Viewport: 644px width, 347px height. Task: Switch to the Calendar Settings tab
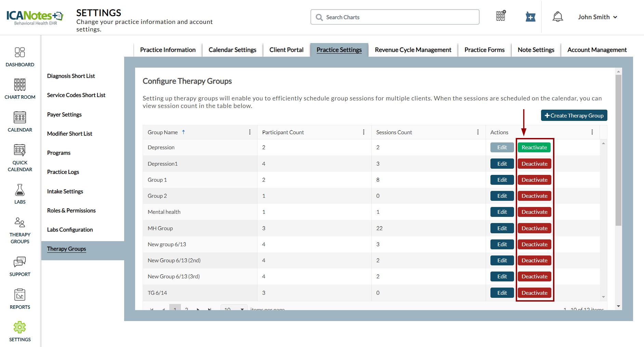(232, 50)
